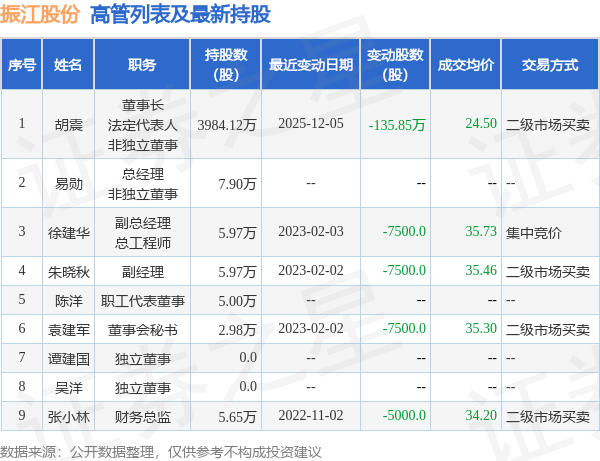Click the 35.73 average price
Image resolution: width=600 pixels, height=461 pixels.
[x=481, y=231]
